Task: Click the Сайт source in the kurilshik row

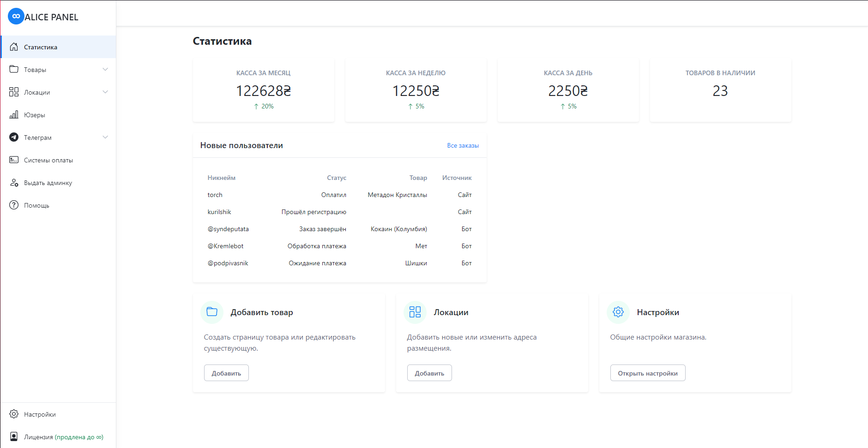Action: point(465,212)
